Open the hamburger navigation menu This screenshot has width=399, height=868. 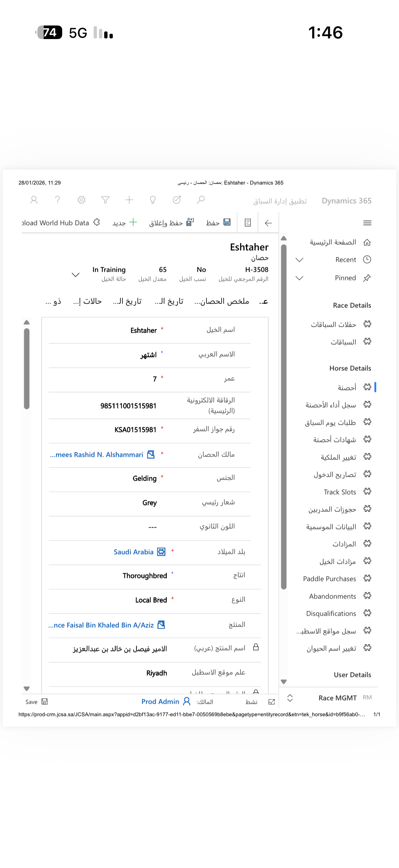pyautogui.click(x=367, y=223)
